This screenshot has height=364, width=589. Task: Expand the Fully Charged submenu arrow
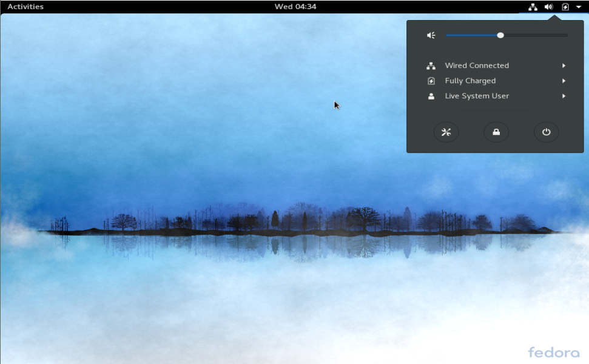(x=564, y=81)
